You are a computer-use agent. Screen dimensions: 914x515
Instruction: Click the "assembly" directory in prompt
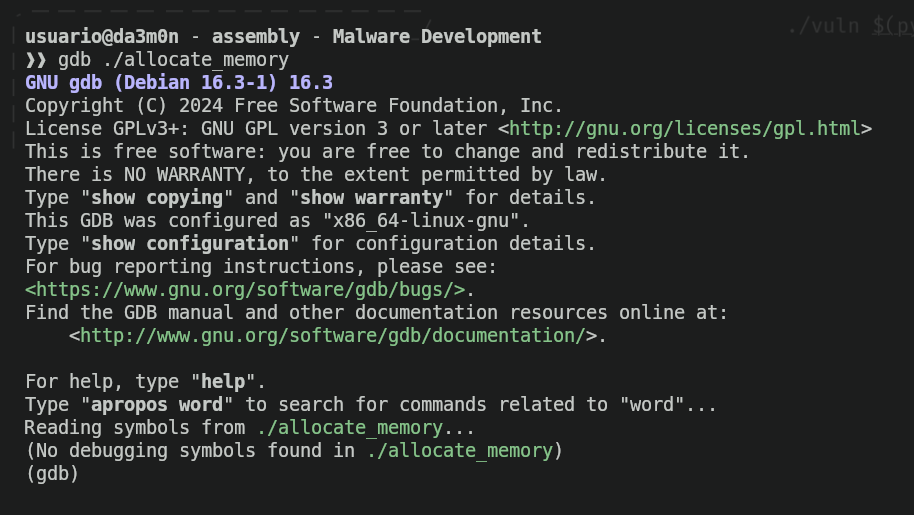pos(256,37)
